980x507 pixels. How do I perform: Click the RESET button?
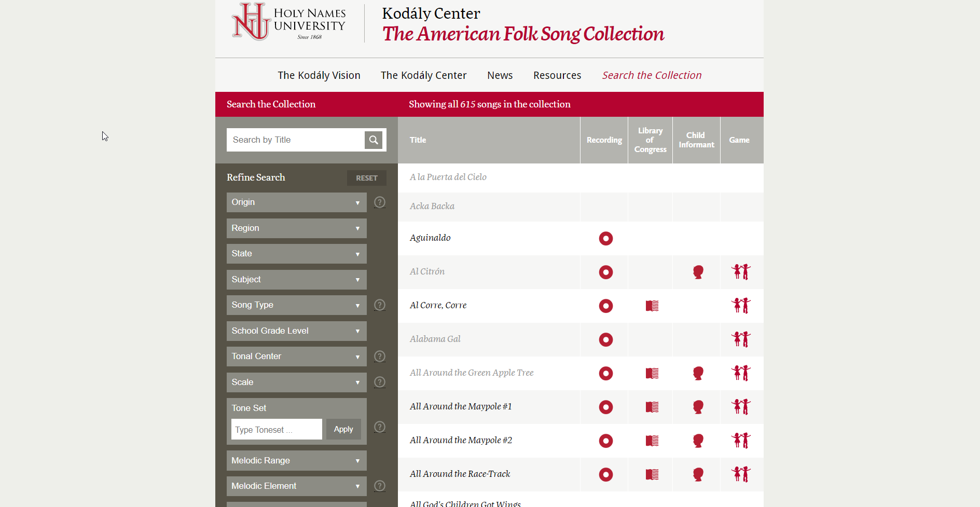[x=367, y=178]
